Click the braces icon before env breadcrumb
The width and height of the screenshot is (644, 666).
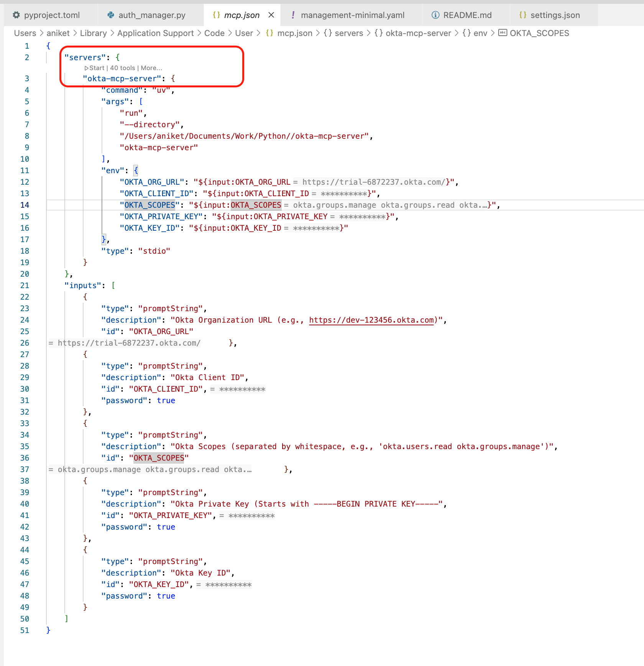coord(466,33)
